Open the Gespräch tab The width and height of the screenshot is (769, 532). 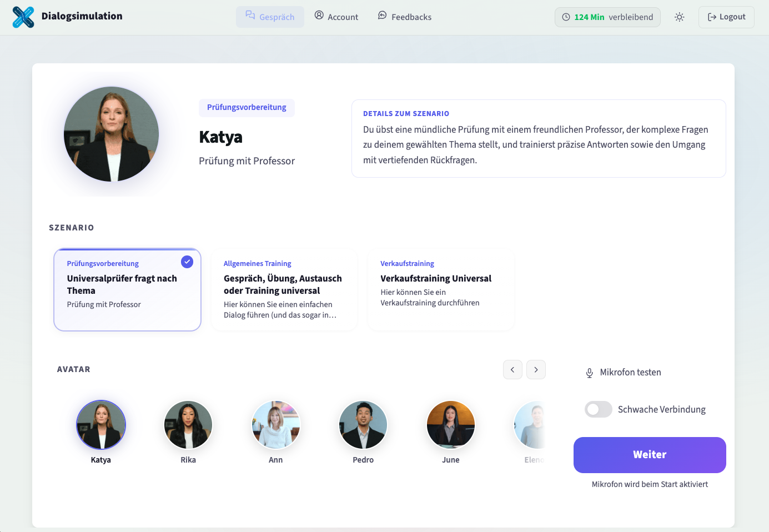270,17
